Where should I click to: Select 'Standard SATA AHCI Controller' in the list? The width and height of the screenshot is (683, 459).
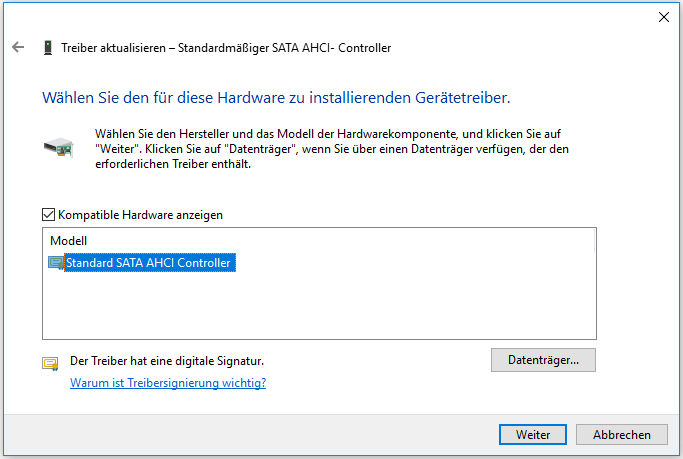pyautogui.click(x=148, y=263)
